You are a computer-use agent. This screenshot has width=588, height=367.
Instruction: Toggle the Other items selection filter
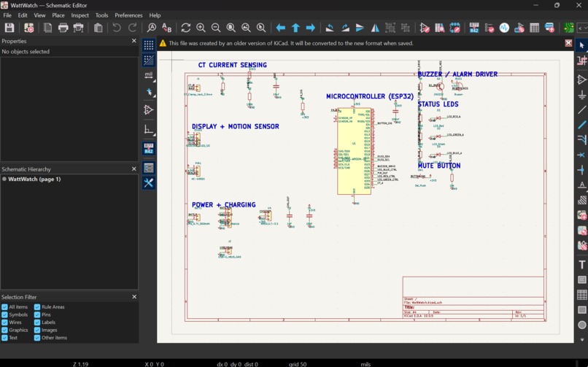tap(37, 338)
